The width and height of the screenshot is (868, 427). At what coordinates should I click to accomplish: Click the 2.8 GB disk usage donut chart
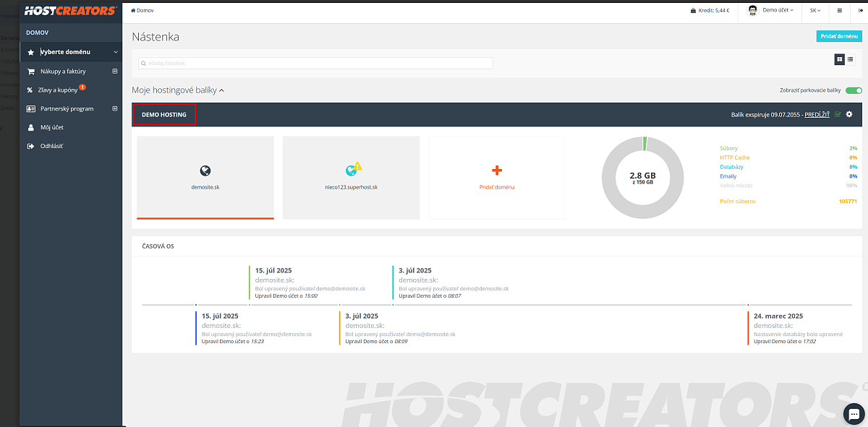tap(643, 177)
